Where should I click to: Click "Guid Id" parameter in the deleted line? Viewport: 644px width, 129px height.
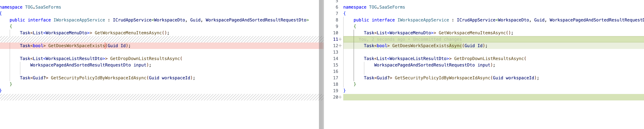pyautogui.click(x=116, y=46)
